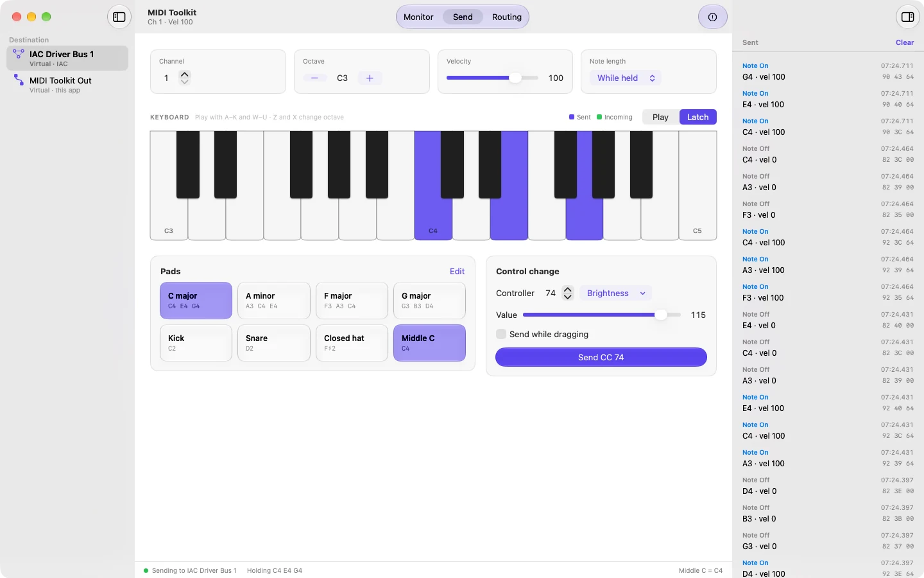Switch to the Monitor tab

click(418, 17)
